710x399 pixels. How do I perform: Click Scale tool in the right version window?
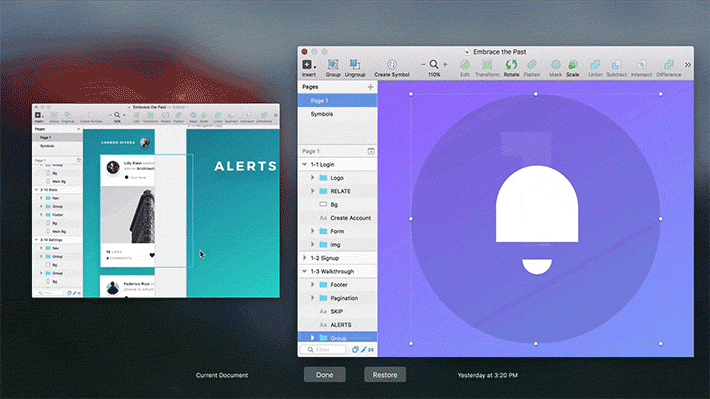pos(573,68)
